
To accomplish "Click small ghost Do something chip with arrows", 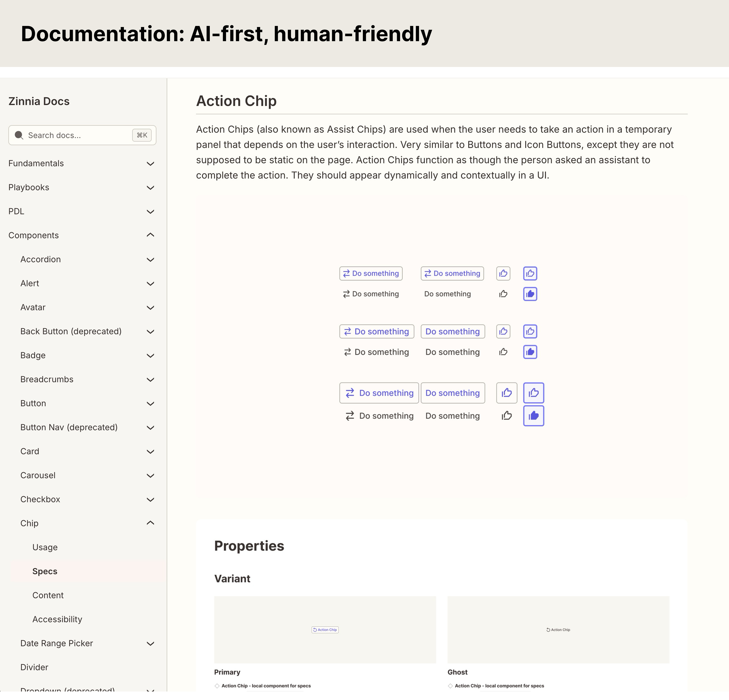I will 371,294.
